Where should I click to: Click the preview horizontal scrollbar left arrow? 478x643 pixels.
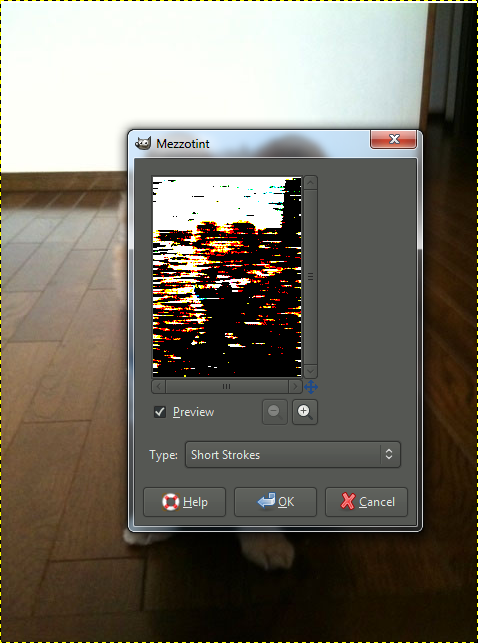(159, 386)
